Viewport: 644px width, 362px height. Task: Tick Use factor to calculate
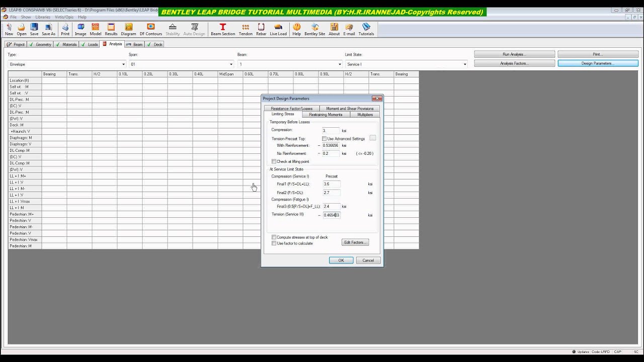(x=274, y=243)
